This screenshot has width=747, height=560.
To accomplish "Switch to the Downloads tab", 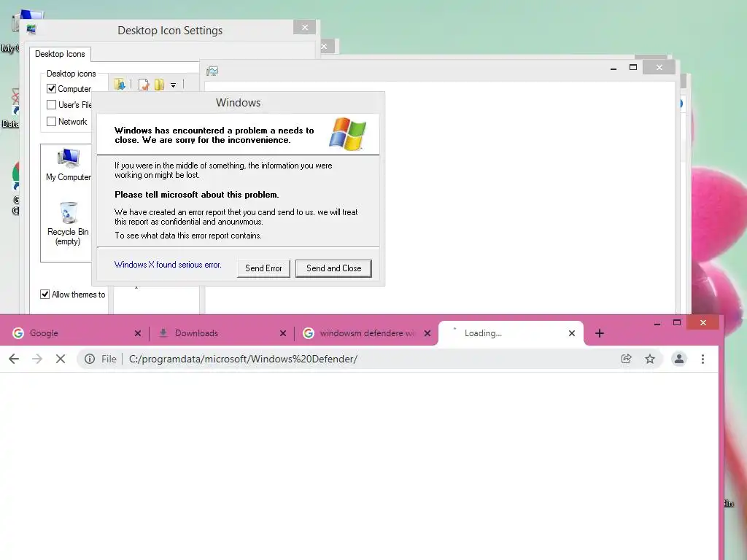I will [222, 332].
